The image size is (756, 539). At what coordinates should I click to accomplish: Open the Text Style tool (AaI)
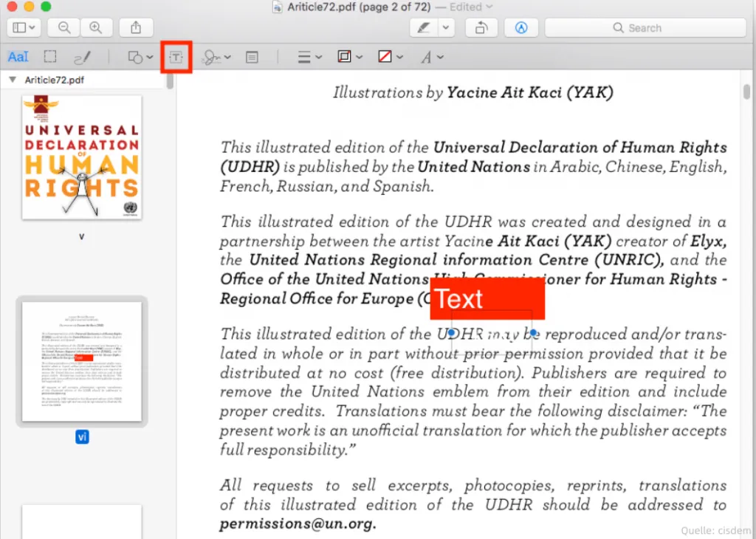(17, 57)
